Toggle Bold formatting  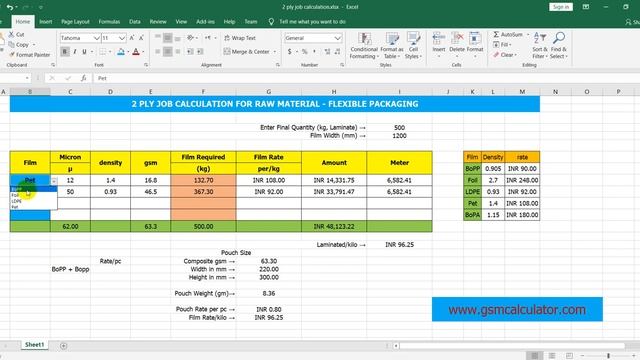coord(64,52)
